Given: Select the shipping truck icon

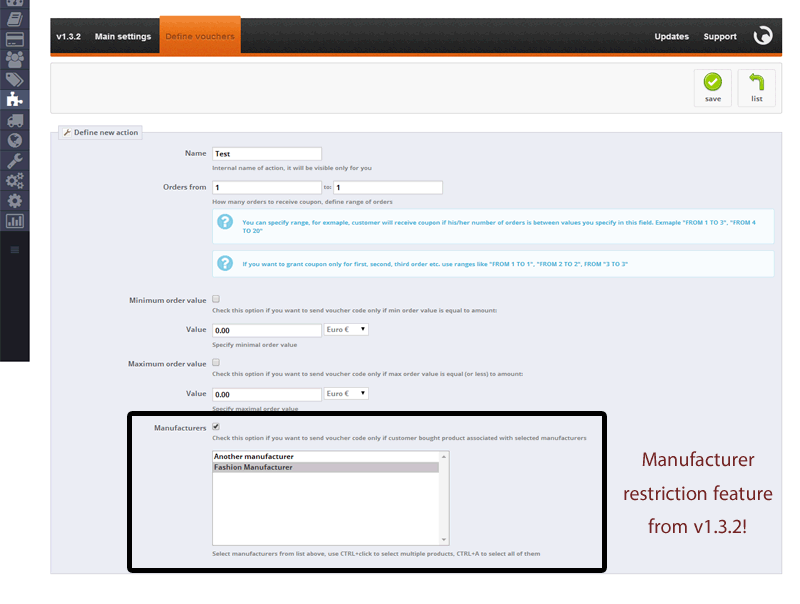Looking at the screenshot, I should [x=14, y=121].
